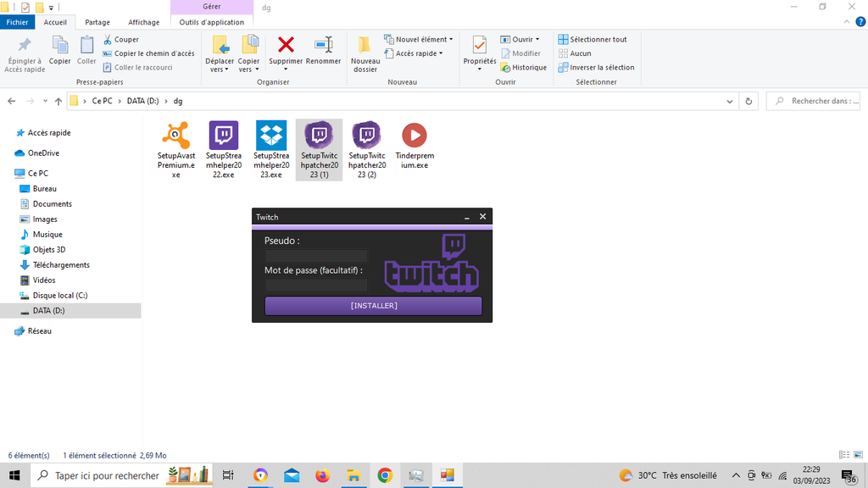Select SetupStreamhelper2023.exe Dropbox-icon file
The width and height of the screenshot is (868, 488).
pyautogui.click(x=271, y=149)
